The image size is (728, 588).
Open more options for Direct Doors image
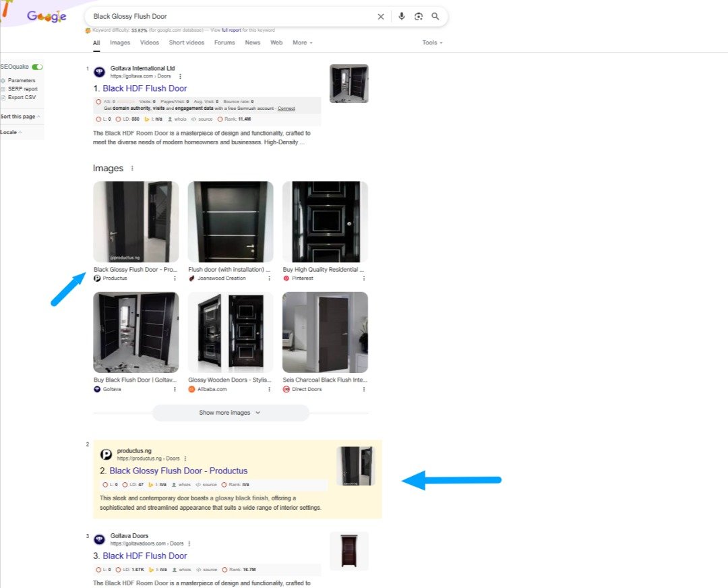tap(364, 389)
